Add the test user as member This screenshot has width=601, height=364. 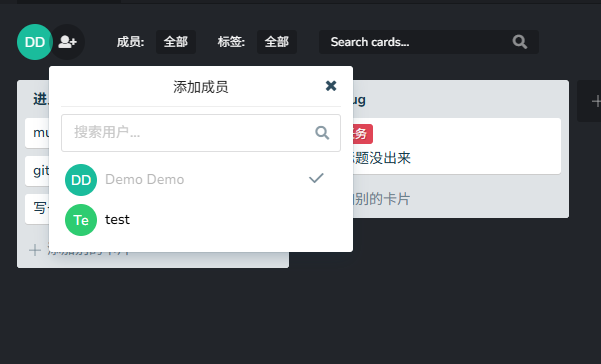tap(201, 220)
